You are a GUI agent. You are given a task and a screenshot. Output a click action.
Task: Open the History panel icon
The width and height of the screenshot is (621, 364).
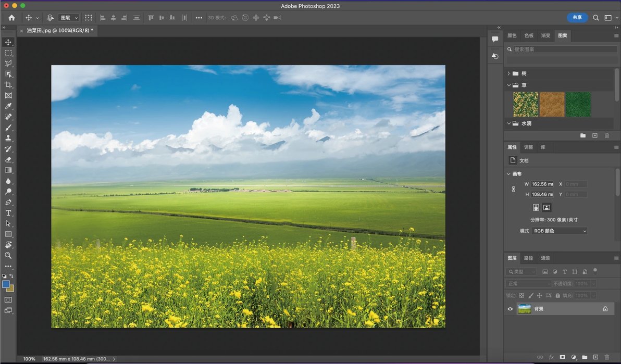click(x=495, y=56)
